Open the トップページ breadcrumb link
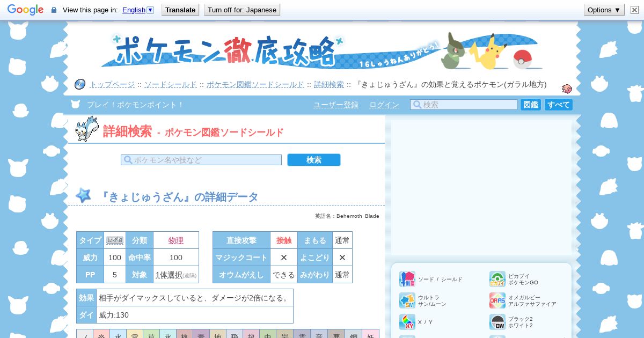Viewport: 644px width, 338px height. click(x=112, y=84)
